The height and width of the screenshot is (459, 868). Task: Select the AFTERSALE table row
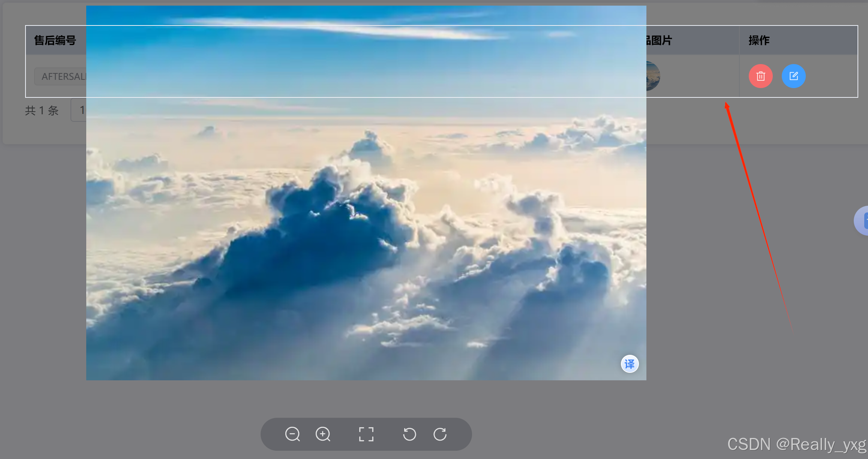(712, 76)
